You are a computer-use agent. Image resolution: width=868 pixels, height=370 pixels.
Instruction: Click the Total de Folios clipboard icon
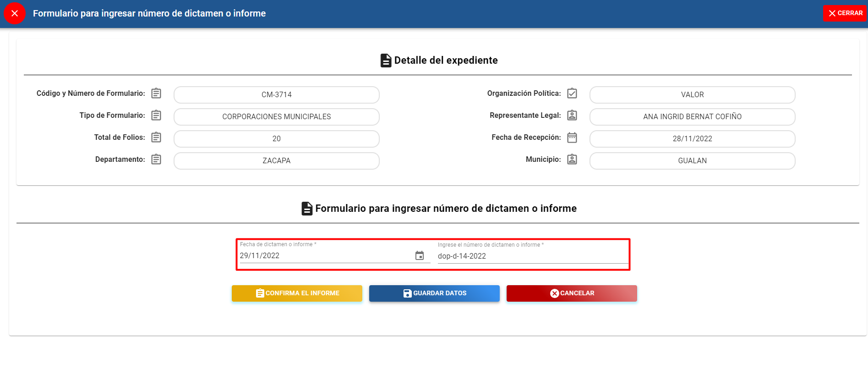click(156, 138)
